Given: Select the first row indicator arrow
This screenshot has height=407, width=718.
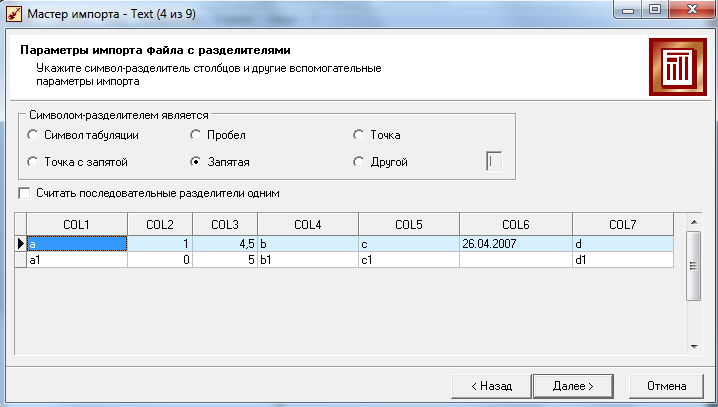Looking at the screenshot, I should tap(21, 244).
